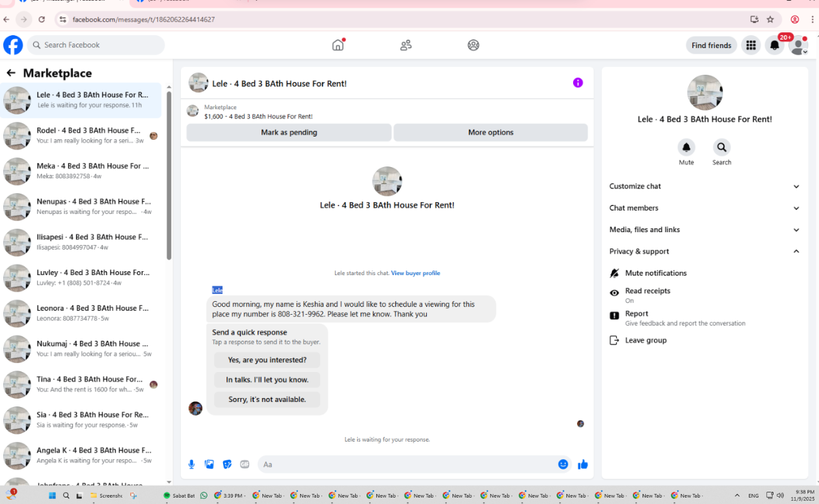Viewport: 819px width, 504px height.
Task: Click More options button
Action: tap(490, 132)
